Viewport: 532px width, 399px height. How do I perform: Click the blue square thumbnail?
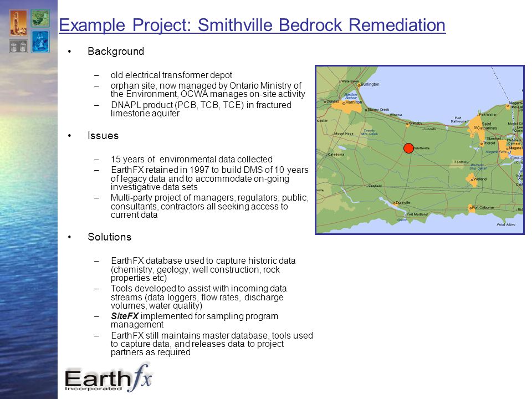coord(40,42)
